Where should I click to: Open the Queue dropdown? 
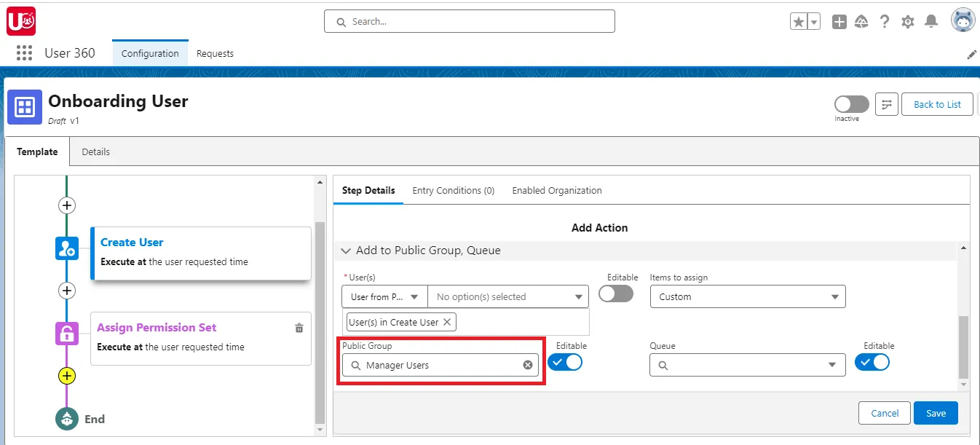(747, 364)
